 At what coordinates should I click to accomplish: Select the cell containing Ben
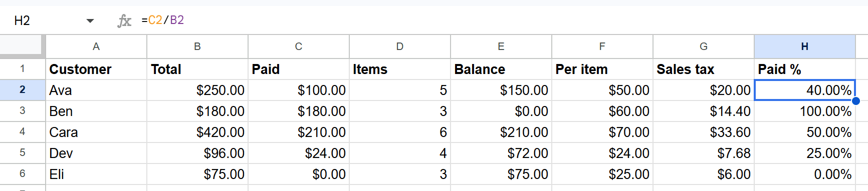coord(96,111)
